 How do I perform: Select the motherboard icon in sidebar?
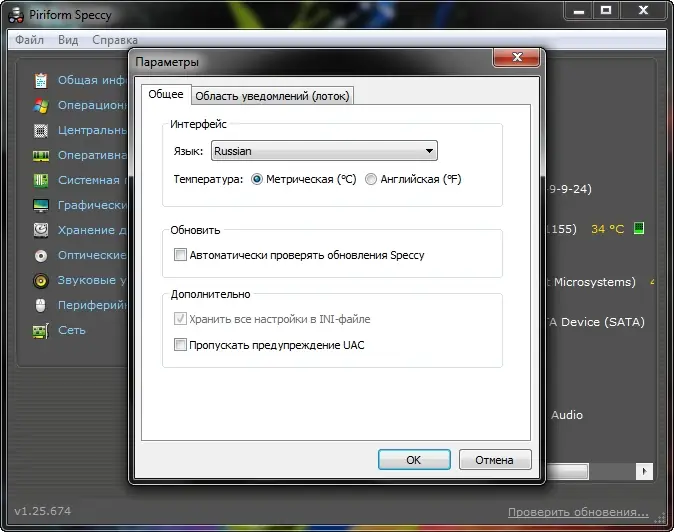(x=41, y=180)
